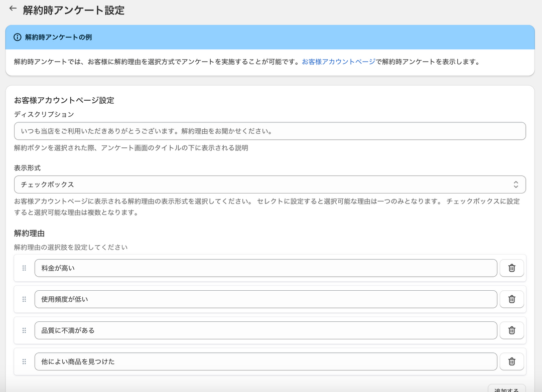Click the 他によい商品を見つけた text input
542x392 pixels.
[265, 361]
